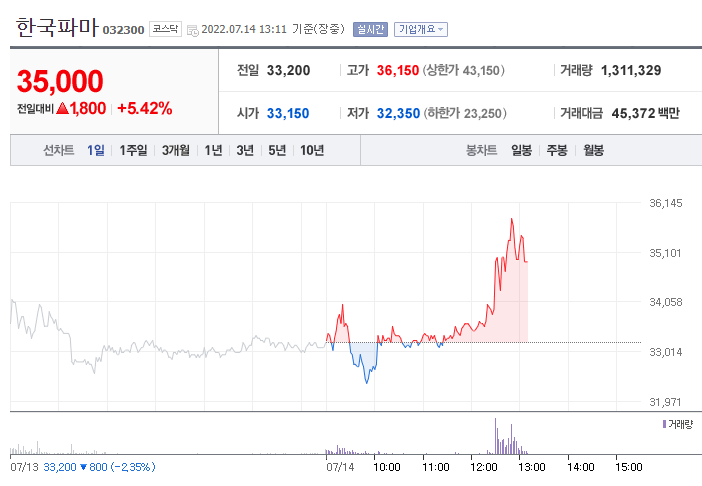The height and width of the screenshot is (486, 702).
Task: Click the tallest purple volume bar
Action: [x=495, y=436]
